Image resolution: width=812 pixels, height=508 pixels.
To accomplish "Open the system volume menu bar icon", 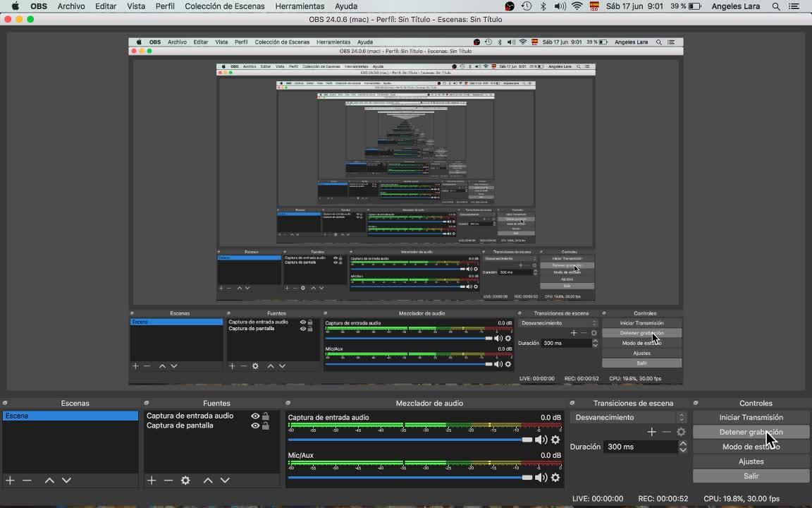I will (560, 6).
